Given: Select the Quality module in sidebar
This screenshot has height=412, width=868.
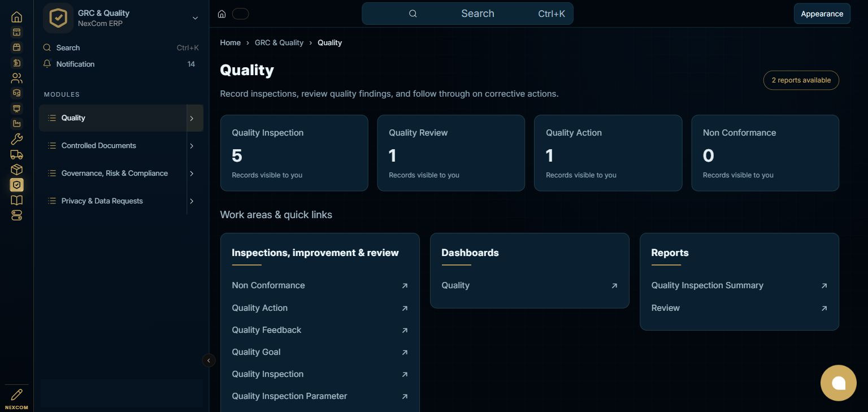Looking at the screenshot, I should point(113,118).
